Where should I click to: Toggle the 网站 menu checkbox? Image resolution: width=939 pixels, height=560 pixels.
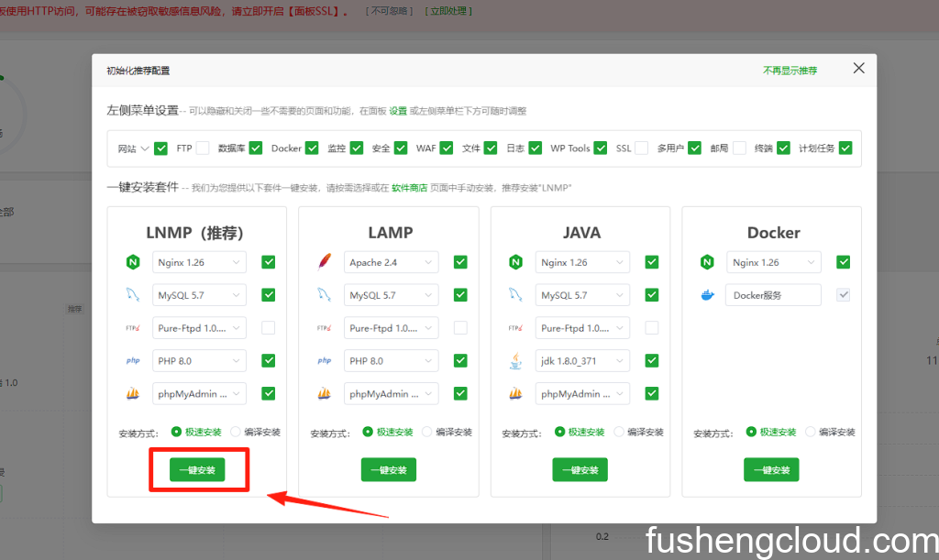[x=160, y=148]
